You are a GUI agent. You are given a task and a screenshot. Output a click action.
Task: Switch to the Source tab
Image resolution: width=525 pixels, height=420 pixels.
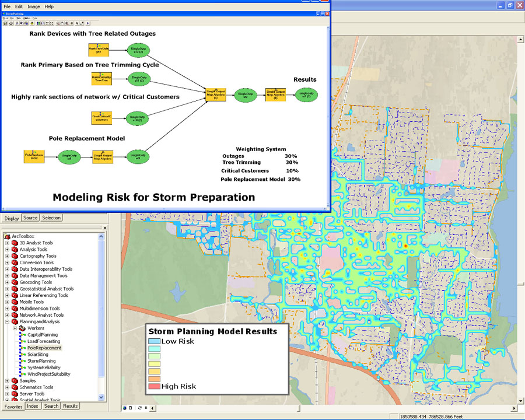click(30, 218)
